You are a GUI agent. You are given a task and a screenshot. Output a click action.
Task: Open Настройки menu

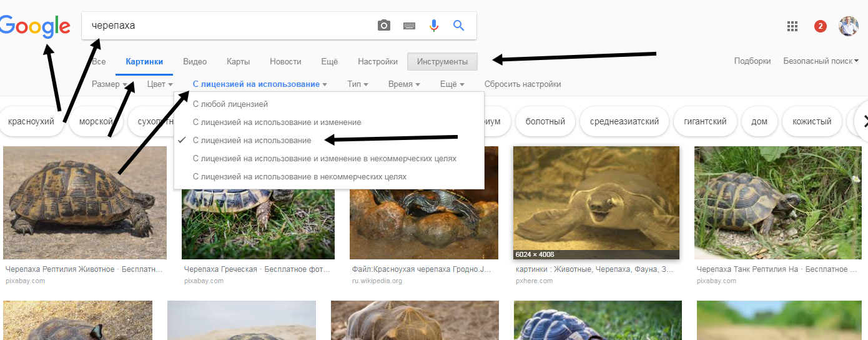pos(378,61)
